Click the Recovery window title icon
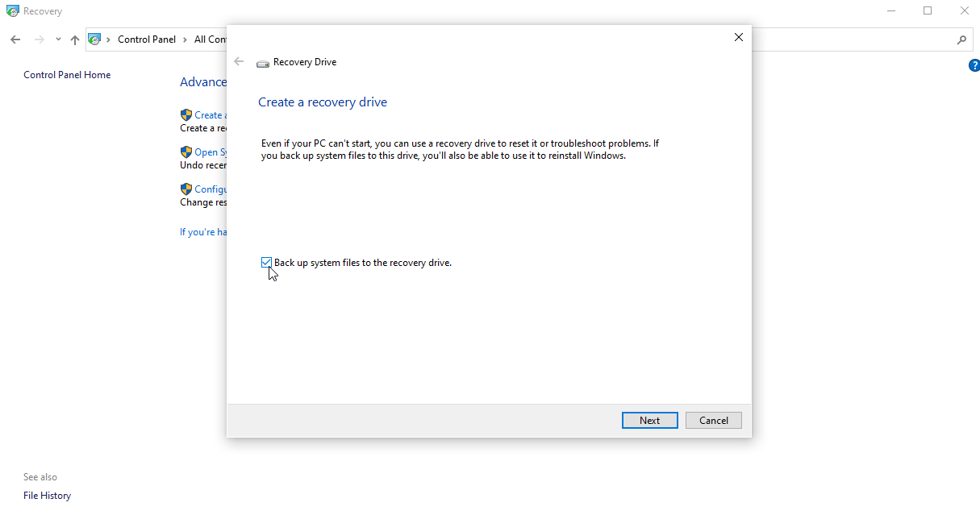Screen dimensions: 980x515 12,11
